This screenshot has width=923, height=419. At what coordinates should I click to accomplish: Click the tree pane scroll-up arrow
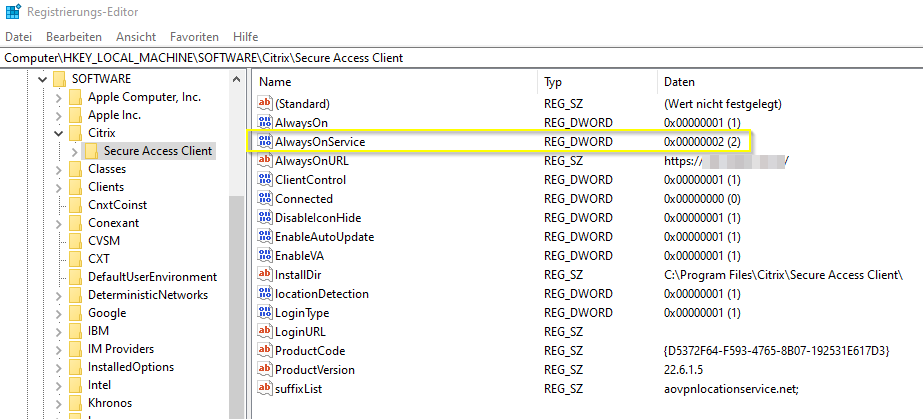click(x=236, y=79)
